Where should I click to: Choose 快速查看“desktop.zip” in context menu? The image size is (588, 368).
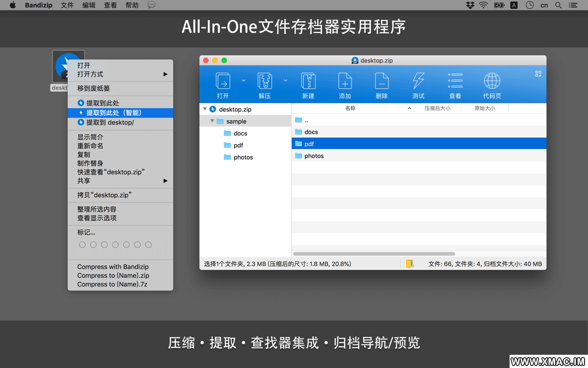121,172
